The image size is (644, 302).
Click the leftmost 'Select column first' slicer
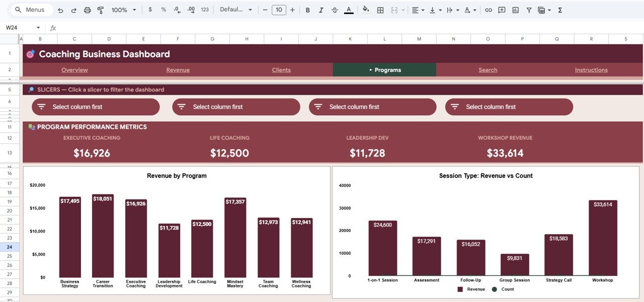96,107
